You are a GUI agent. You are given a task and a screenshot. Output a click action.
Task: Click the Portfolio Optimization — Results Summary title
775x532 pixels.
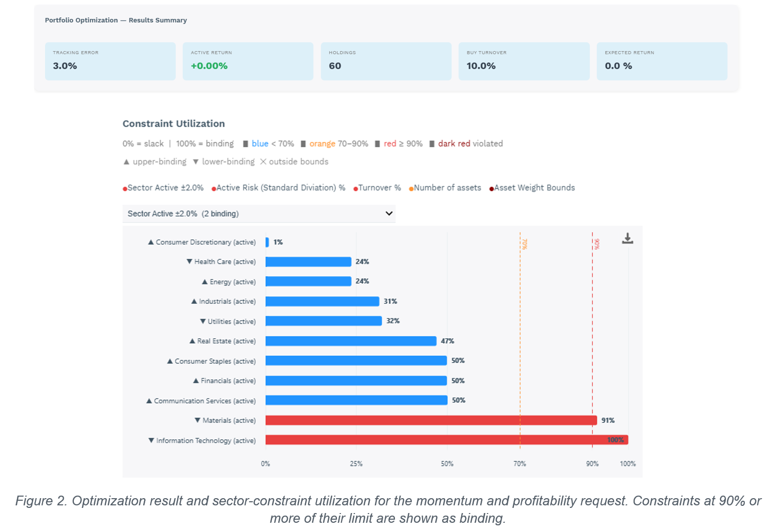point(116,20)
